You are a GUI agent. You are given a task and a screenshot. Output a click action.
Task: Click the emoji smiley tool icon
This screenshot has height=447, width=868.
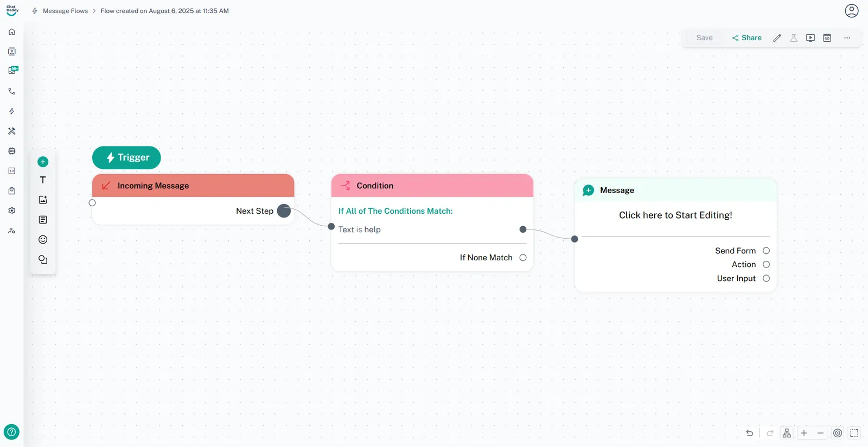tap(43, 240)
